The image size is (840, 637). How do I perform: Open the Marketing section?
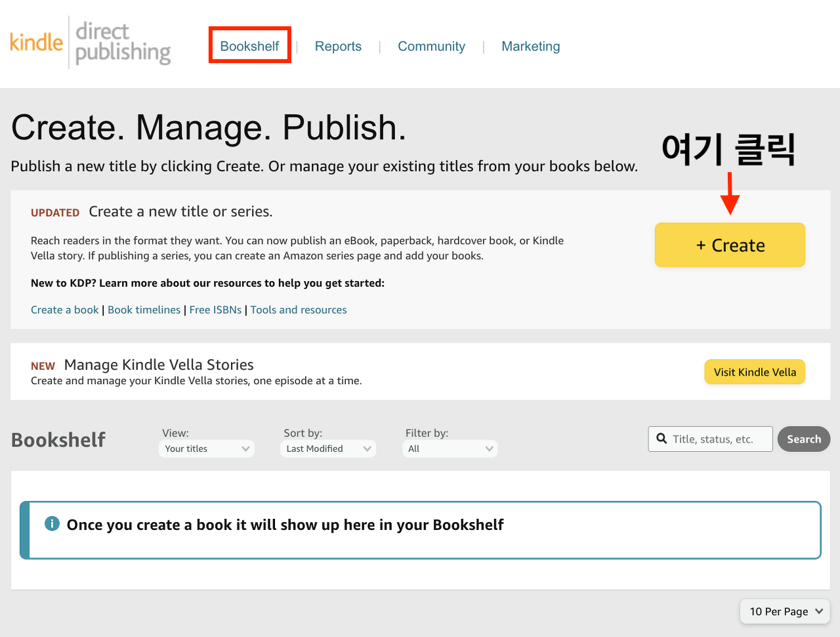coord(530,46)
